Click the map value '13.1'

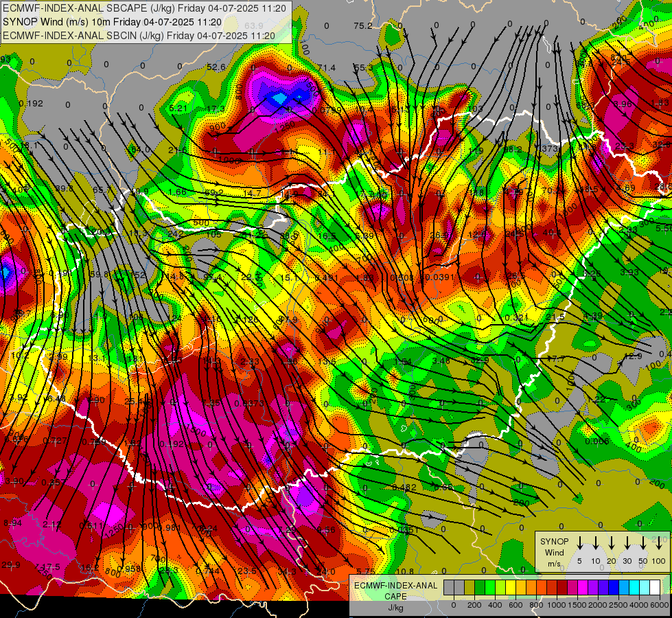pos(97,358)
